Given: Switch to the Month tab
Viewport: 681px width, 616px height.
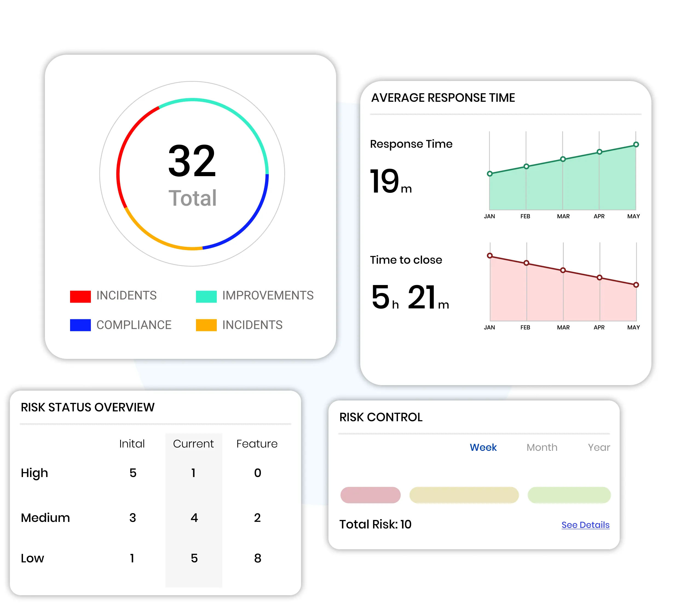Looking at the screenshot, I should point(542,447).
